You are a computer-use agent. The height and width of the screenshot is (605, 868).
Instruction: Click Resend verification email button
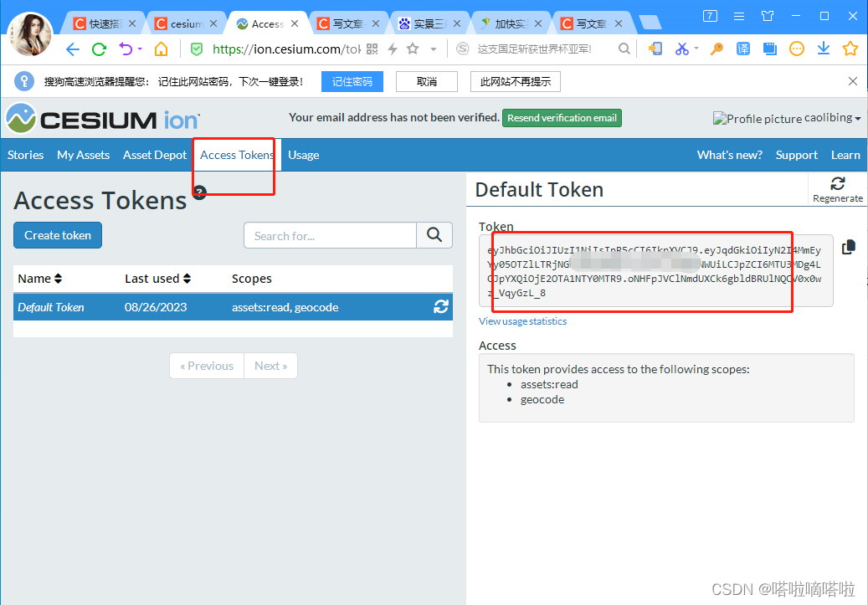tap(562, 118)
